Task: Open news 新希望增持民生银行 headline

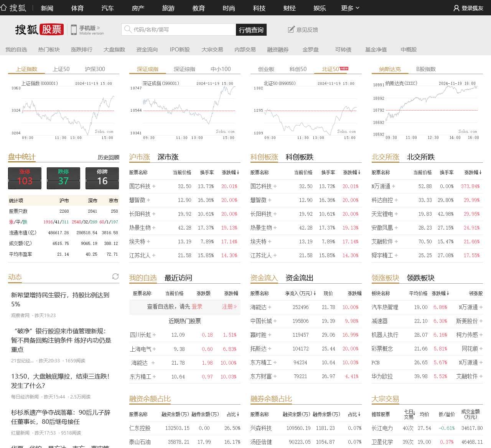Action: (60, 299)
